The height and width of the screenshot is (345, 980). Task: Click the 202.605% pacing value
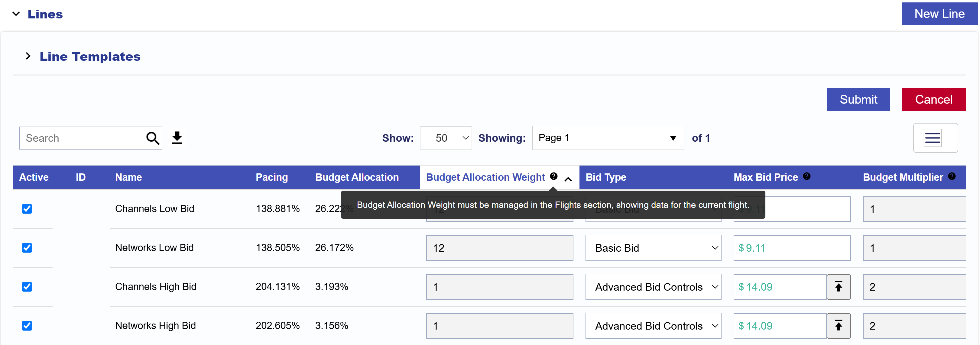278,326
